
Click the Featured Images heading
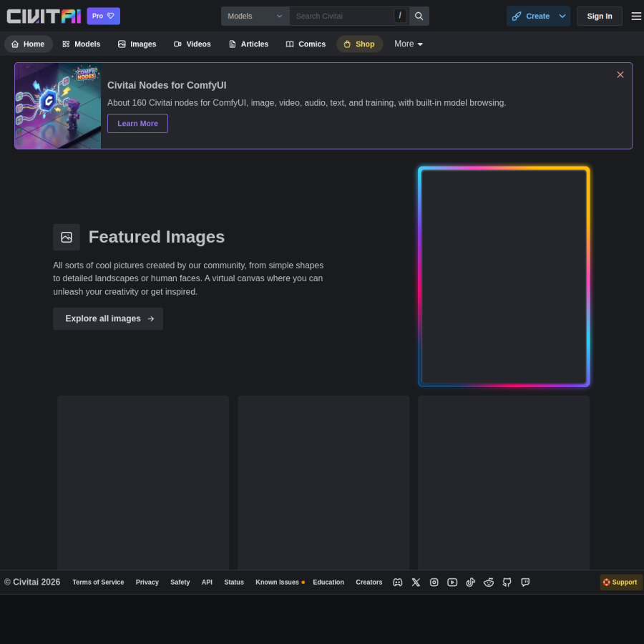pyautogui.click(x=157, y=237)
